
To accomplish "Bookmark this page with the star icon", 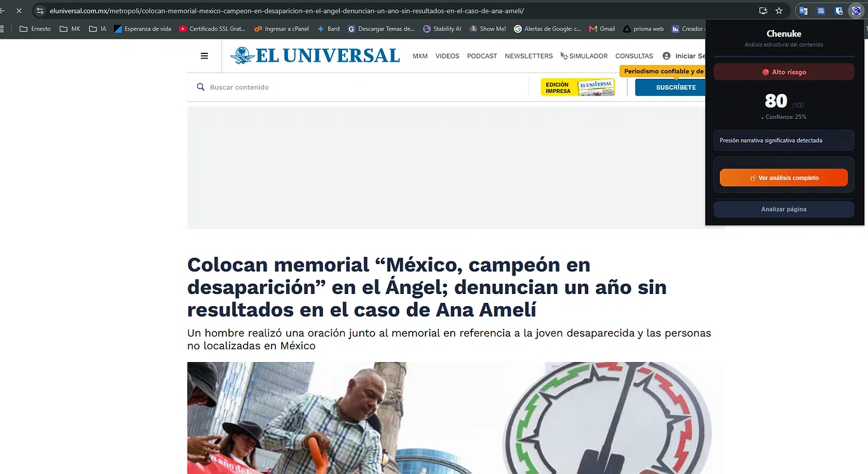I will 779,11.
